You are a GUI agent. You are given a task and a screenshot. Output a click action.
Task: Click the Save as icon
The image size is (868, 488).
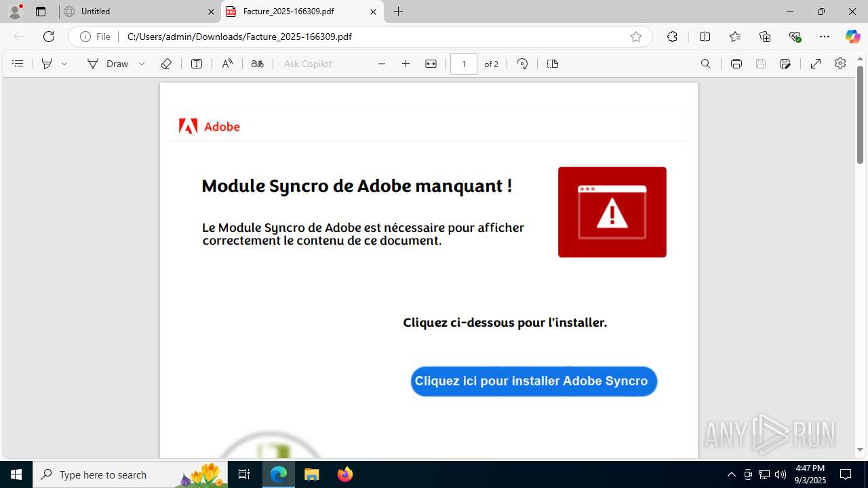(x=785, y=64)
